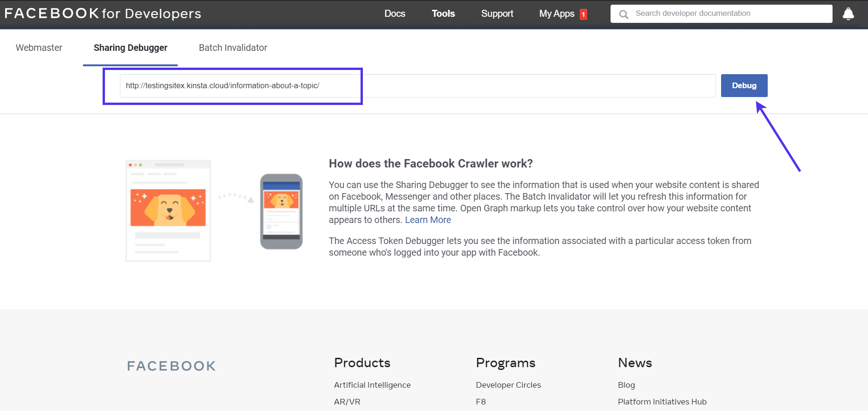868x411 pixels.
Task: Select the Sharing Debugger tab
Action: (130, 48)
